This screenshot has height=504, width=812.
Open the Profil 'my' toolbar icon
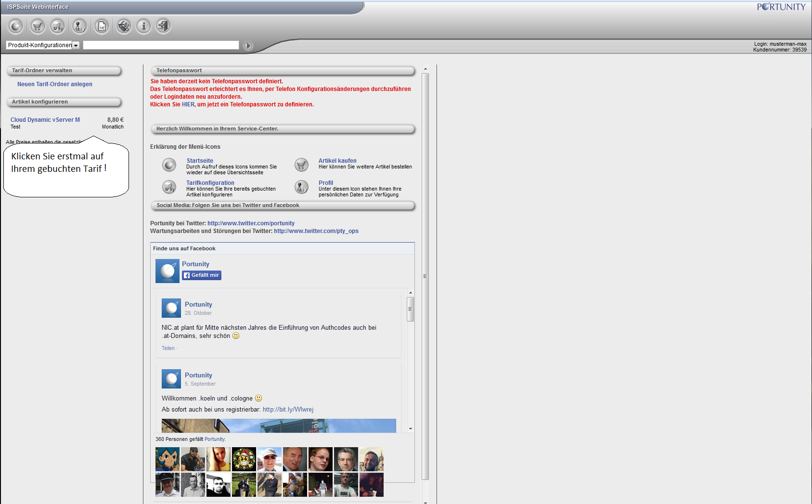pyautogui.click(x=79, y=26)
